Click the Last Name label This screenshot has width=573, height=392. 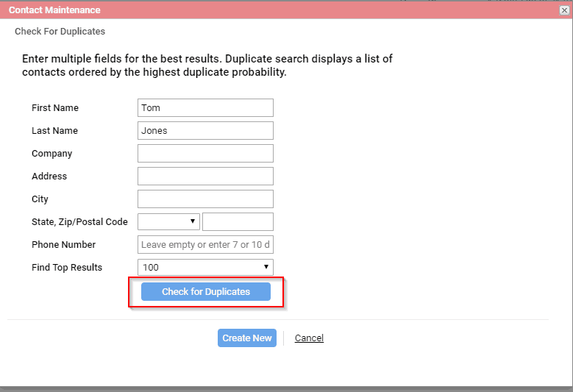coord(55,130)
